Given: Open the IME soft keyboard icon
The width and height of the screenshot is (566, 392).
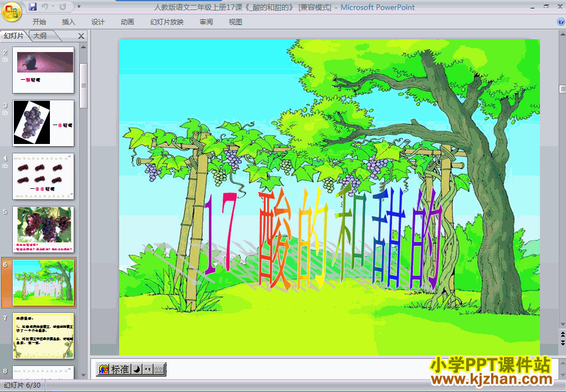Looking at the screenshot, I should click(x=159, y=369).
